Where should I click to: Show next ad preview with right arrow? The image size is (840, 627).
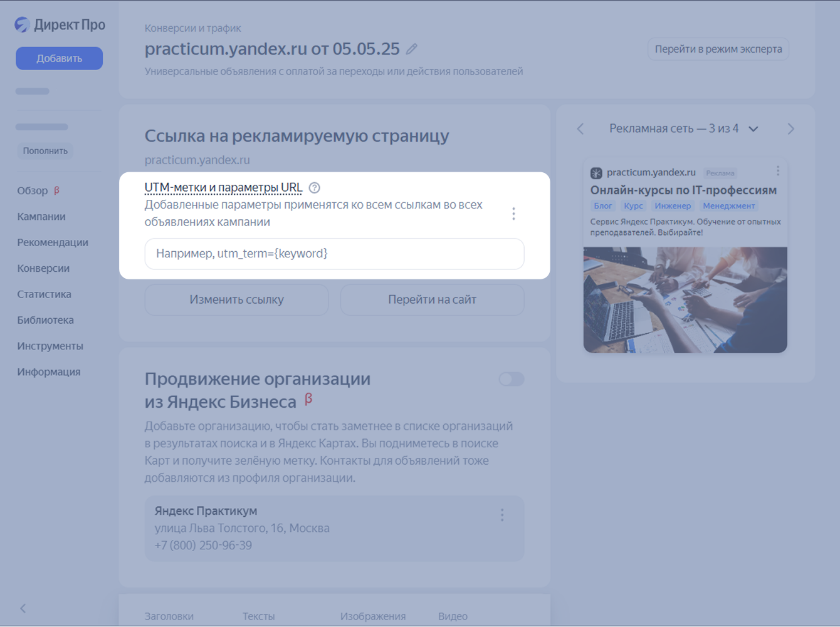(x=790, y=128)
